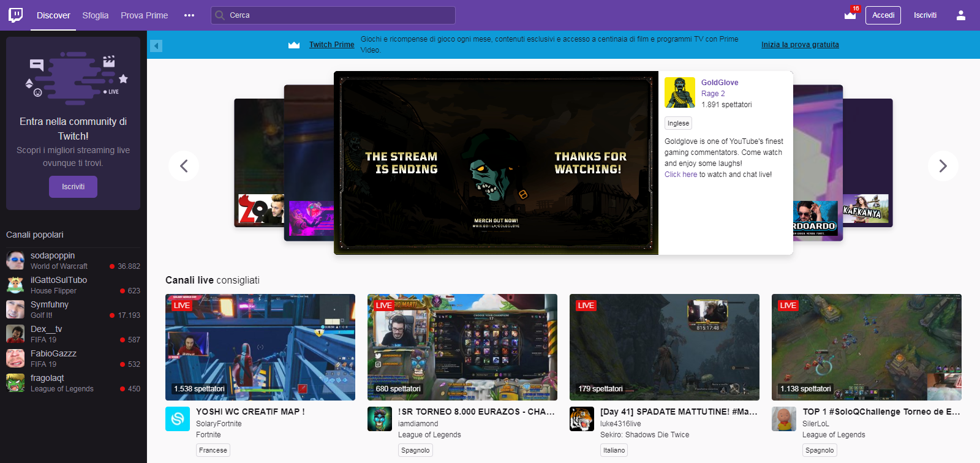The image size is (980, 463).
Task: Open the Prova Prime tab
Action: (144, 15)
